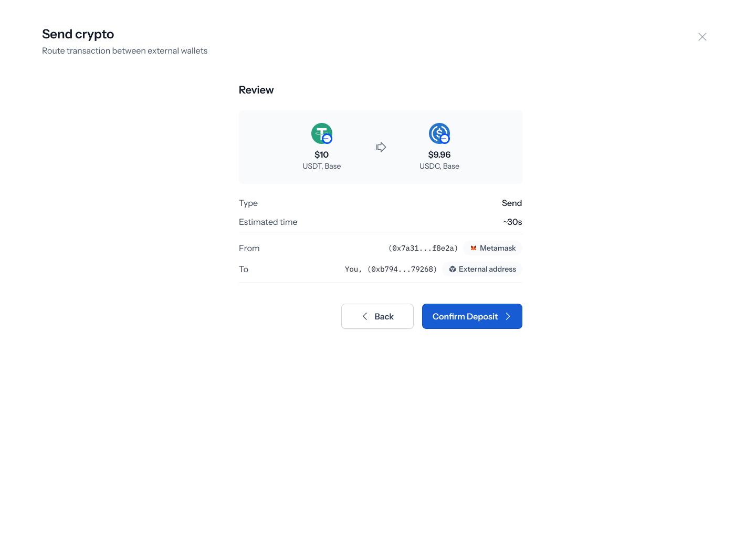
Task: Click the Estimated time label
Action: click(268, 222)
